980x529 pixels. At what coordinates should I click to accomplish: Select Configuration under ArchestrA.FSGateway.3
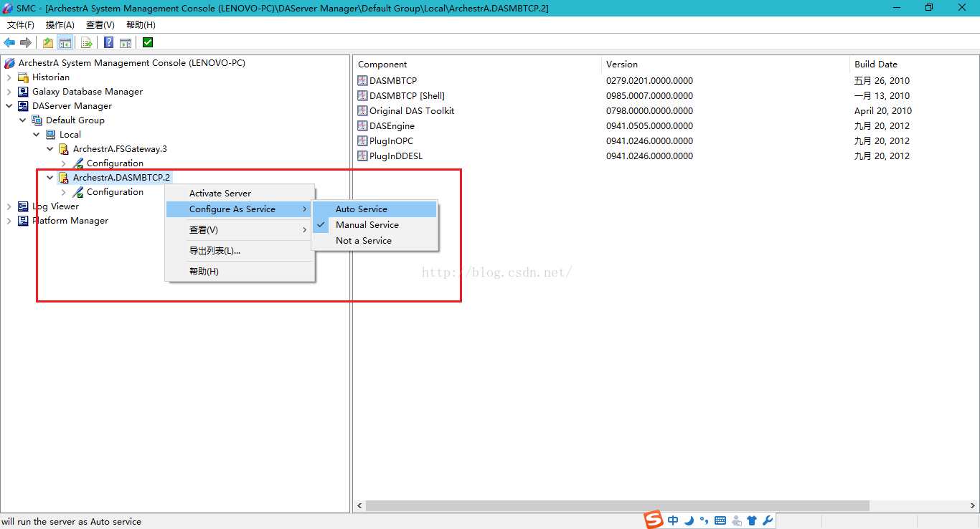coord(115,163)
